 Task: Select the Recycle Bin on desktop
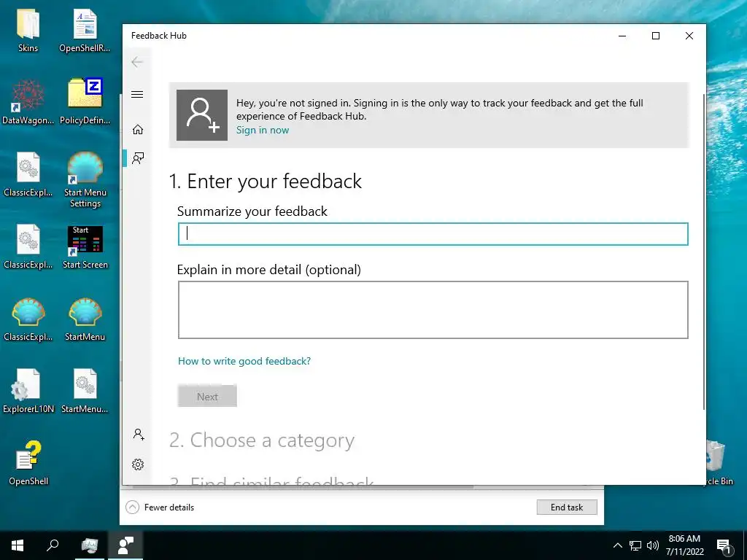(x=719, y=462)
